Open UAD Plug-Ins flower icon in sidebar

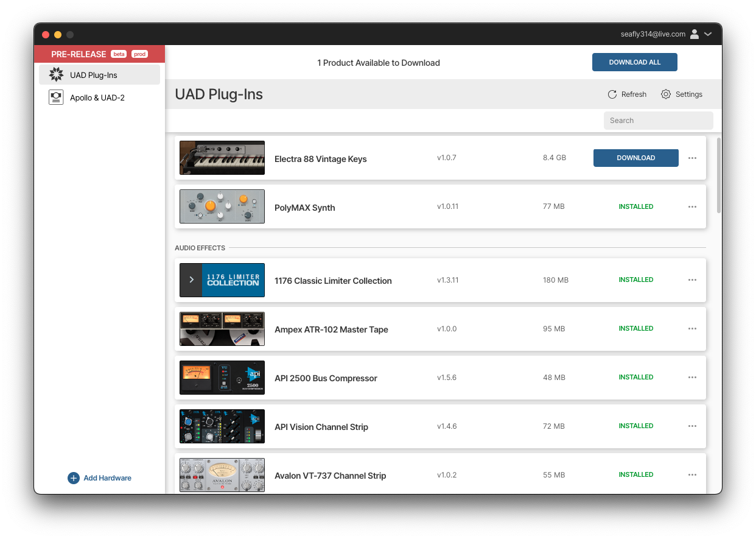[x=56, y=75]
